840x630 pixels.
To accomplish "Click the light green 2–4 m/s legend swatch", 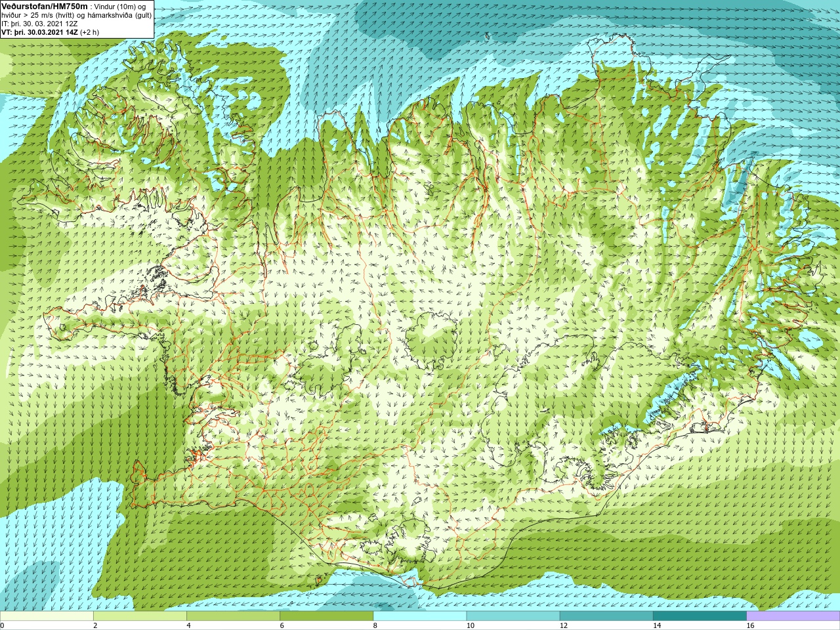I will click(x=140, y=616).
